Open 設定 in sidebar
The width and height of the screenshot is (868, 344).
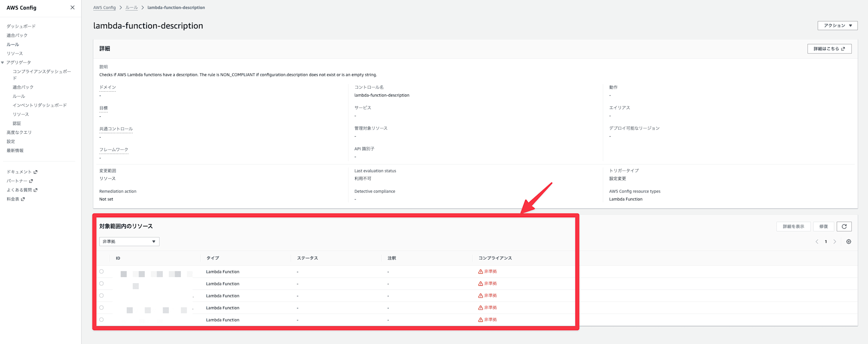(11, 142)
